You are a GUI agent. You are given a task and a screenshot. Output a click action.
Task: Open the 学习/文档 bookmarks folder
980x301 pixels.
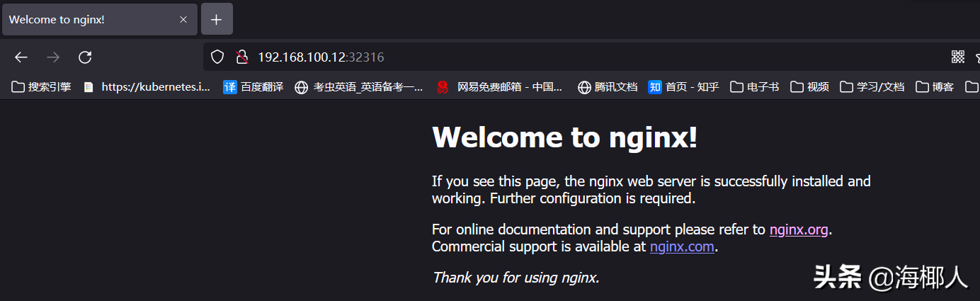872,87
